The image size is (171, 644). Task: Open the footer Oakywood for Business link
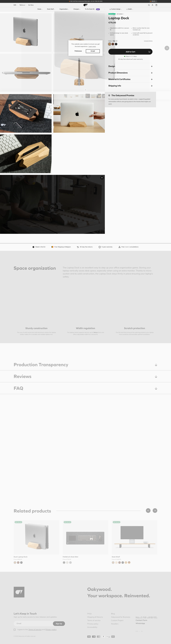121,617
